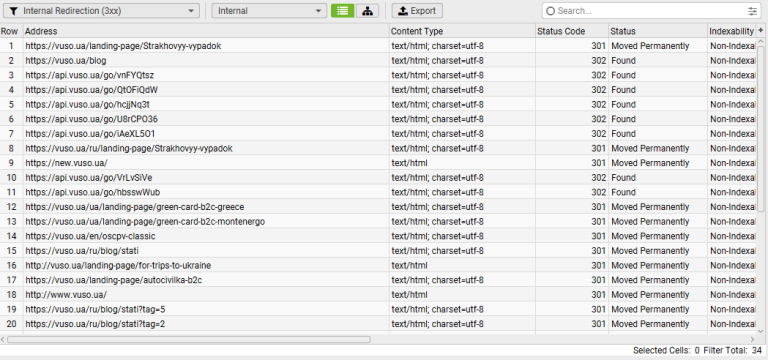Viewport: 768px width, 360px height.
Task: Select vuso.ua/en/oscpv-classic address
Action: point(206,236)
